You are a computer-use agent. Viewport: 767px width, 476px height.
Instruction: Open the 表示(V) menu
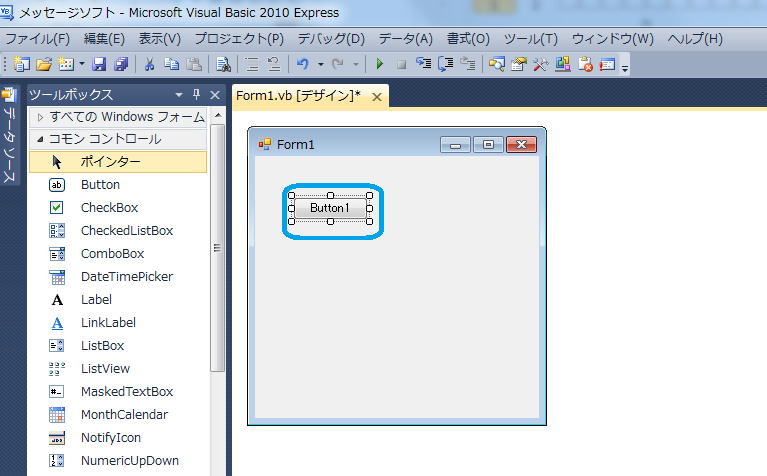pos(159,39)
